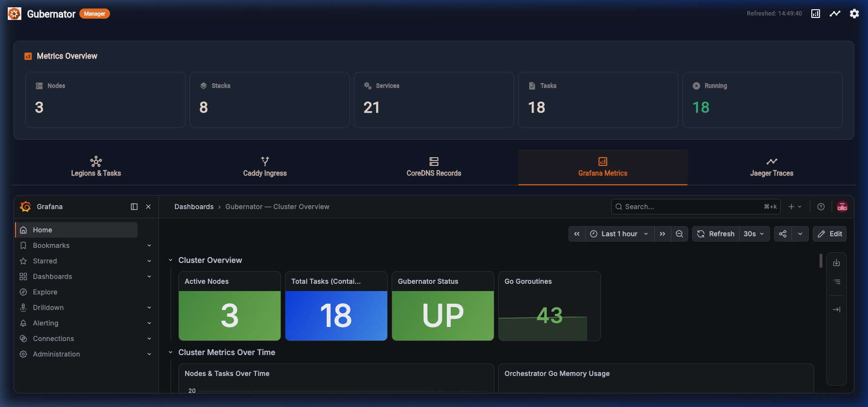This screenshot has width=868, height=407.
Task: Open the dashboard outline icon in side toolbar
Action: click(x=836, y=282)
